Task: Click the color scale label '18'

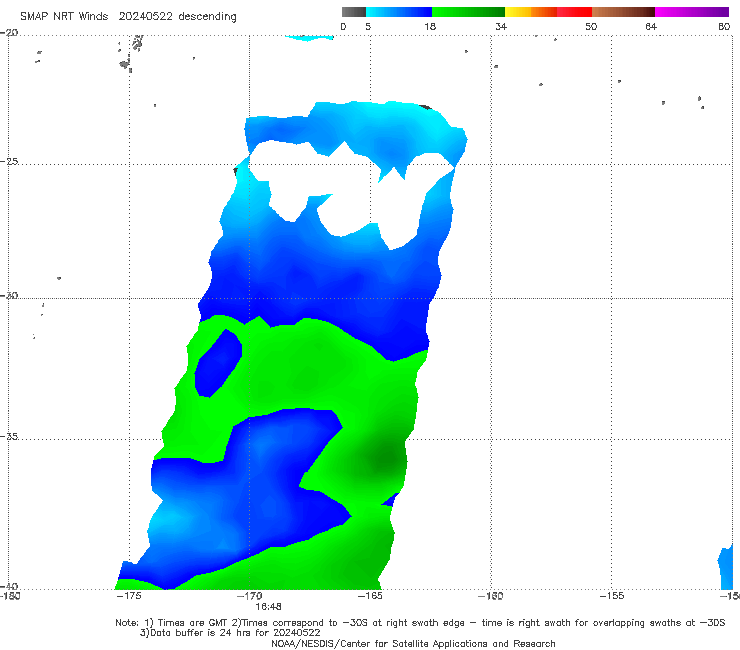Action: 430,26
